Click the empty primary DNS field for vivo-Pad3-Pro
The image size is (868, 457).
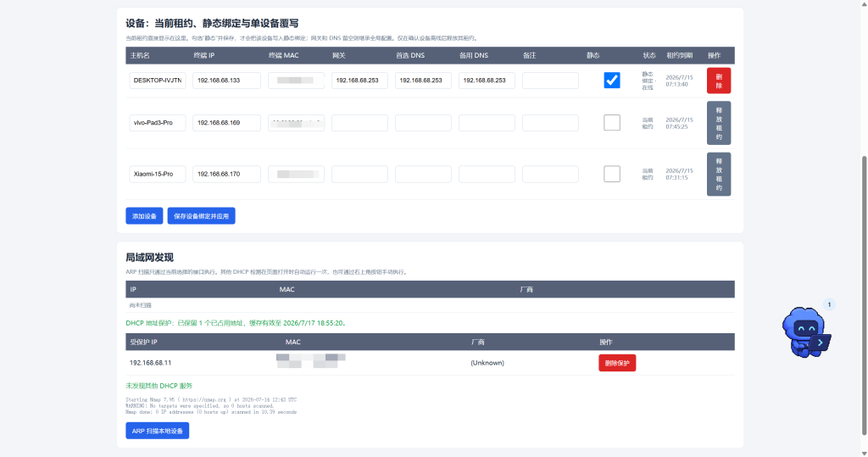point(423,122)
